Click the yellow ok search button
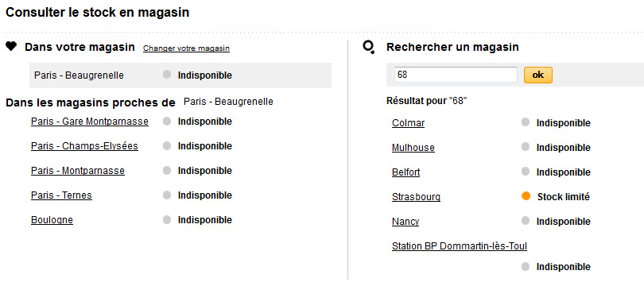The width and height of the screenshot is (644, 286). [538, 75]
